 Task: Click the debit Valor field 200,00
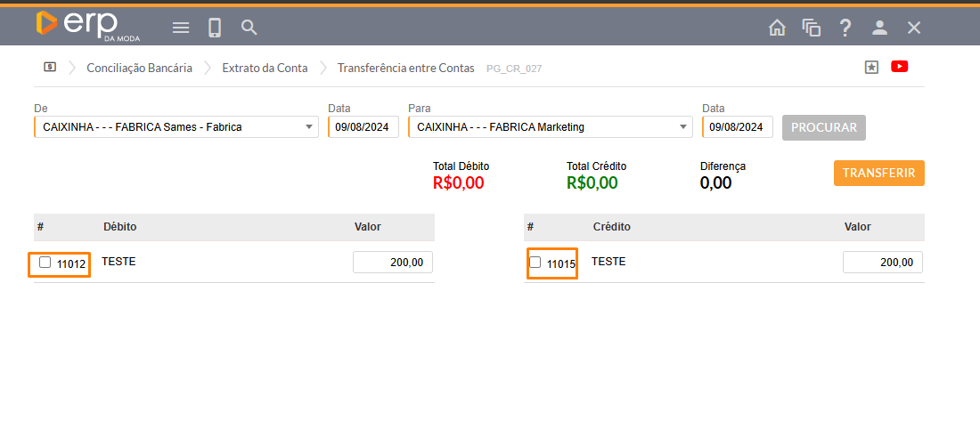tap(393, 263)
